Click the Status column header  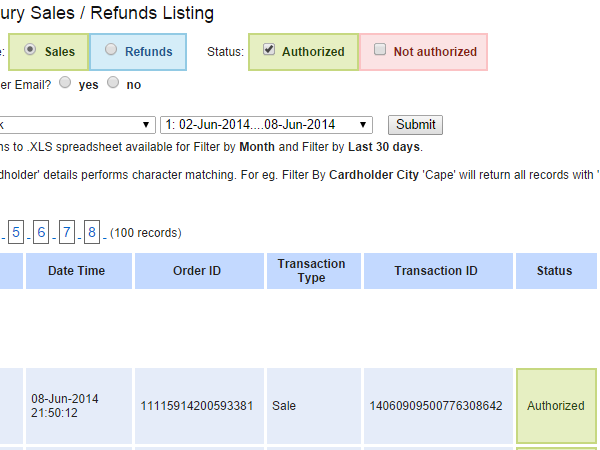point(555,271)
